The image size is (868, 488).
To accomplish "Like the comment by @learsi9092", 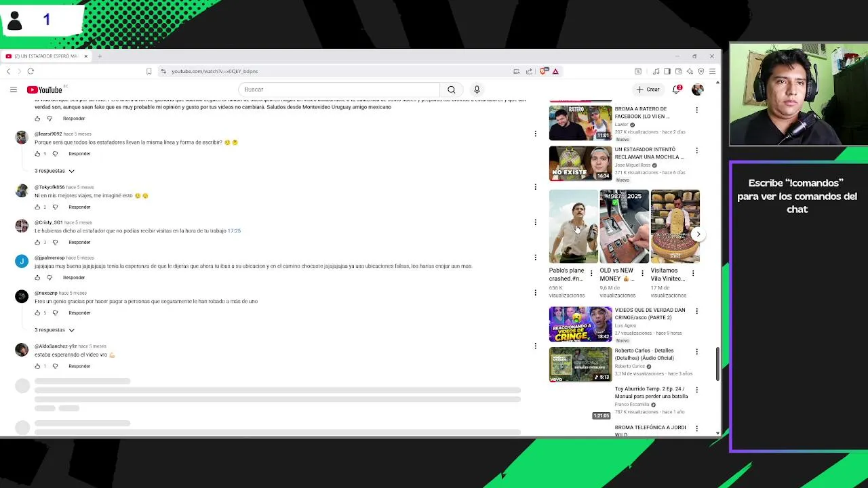I will (37, 154).
